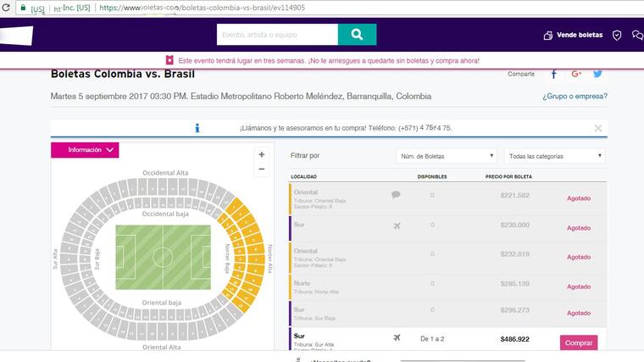Click the event search input field
Image resolution: width=644 pixels, height=362 pixels.
276,35
